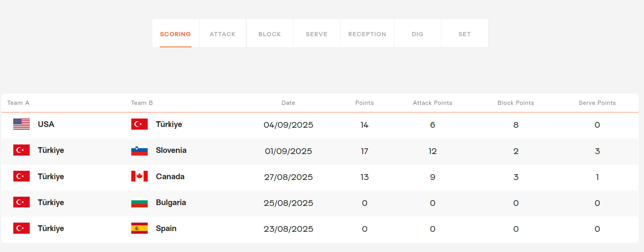Click the Slovenia flag icon

pos(139,151)
